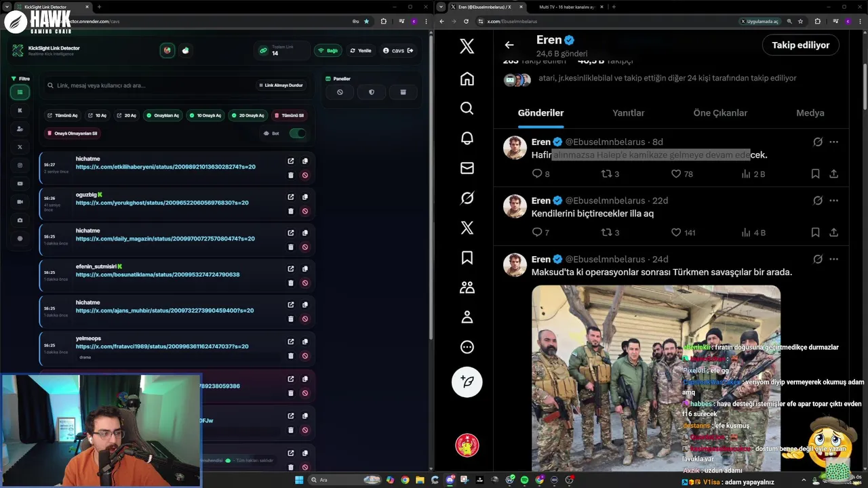Viewport: 868px width, 488px height.
Task: Click Link Almayı Durdur button
Action: click(x=281, y=85)
